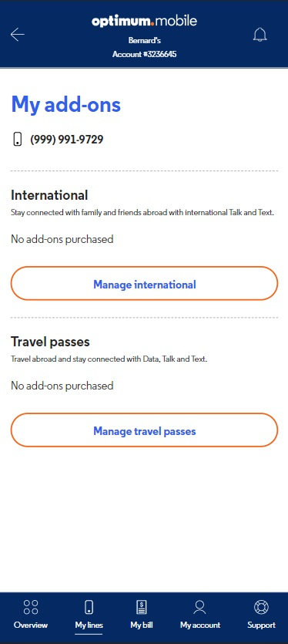Select the My lines tab label
Image resolution: width=288 pixels, height=644 pixels.
(x=89, y=625)
